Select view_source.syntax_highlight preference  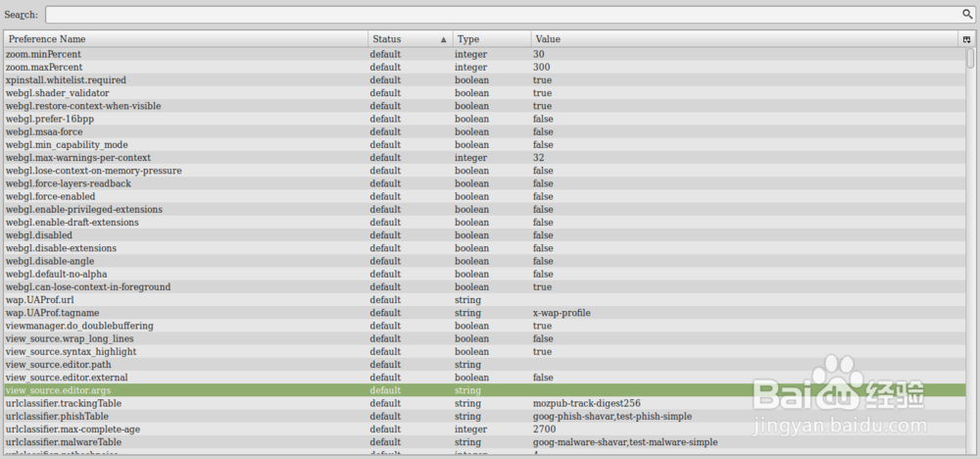[x=484, y=351]
